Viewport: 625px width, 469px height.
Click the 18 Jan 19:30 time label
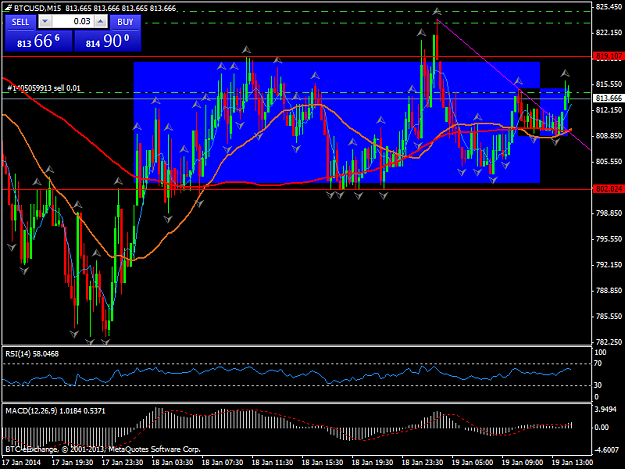[x=372, y=463]
